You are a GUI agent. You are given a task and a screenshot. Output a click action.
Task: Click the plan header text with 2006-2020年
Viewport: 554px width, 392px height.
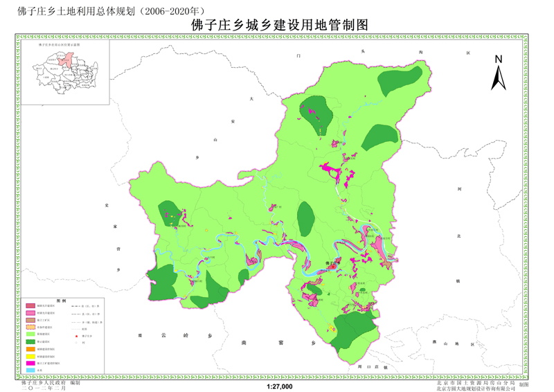pos(109,11)
